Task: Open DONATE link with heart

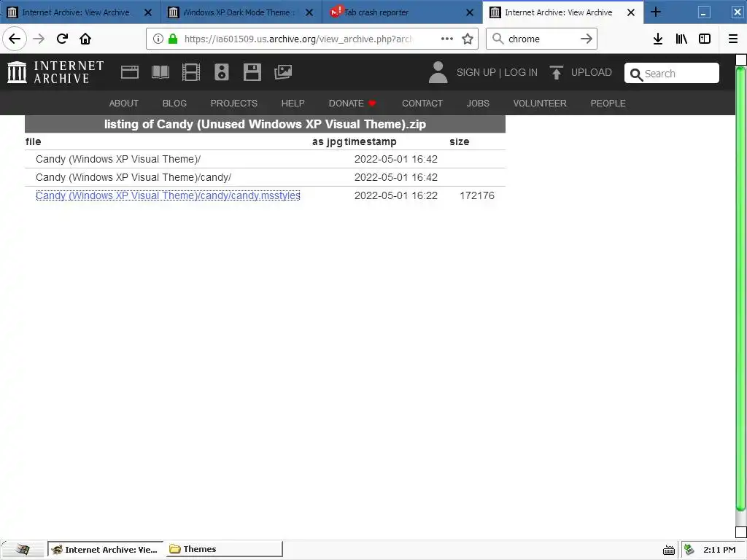Action: (352, 104)
